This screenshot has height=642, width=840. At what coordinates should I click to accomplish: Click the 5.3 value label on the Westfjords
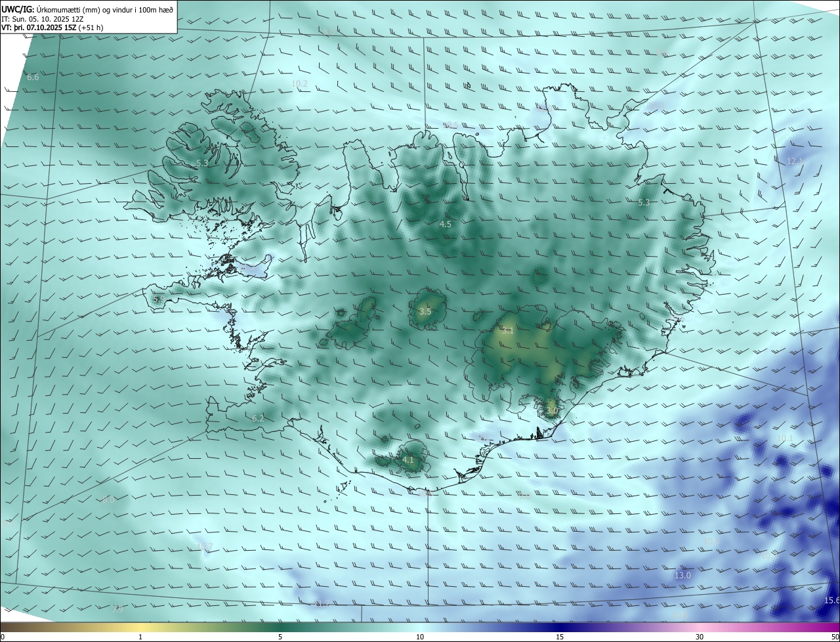(x=202, y=163)
